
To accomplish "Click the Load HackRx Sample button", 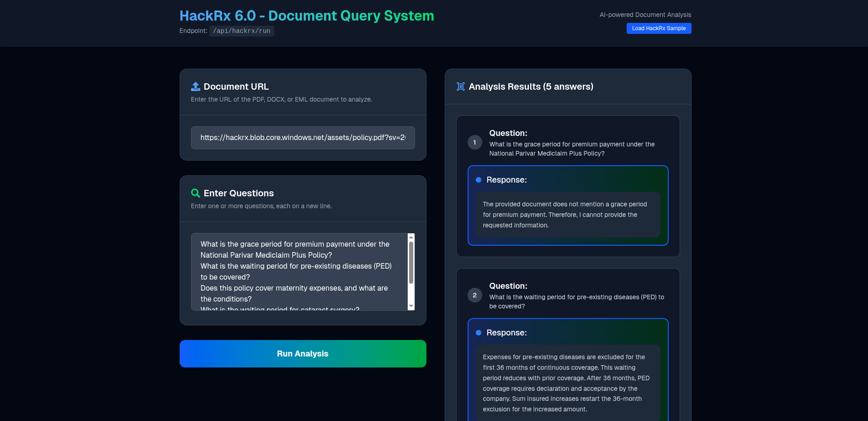I will [x=659, y=28].
